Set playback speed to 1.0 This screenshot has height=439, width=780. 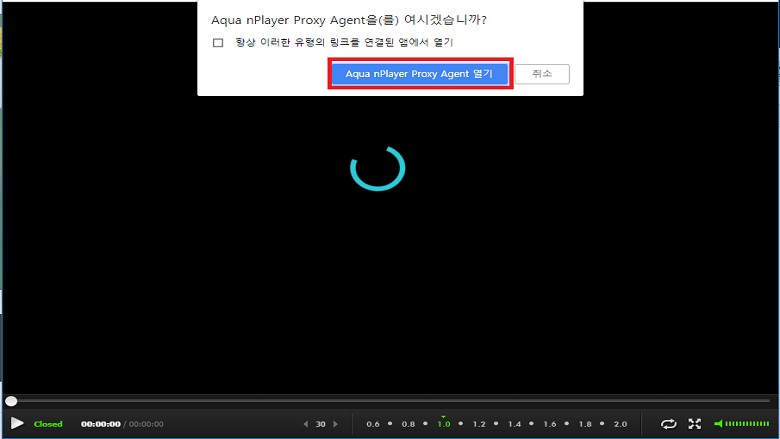click(444, 424)
